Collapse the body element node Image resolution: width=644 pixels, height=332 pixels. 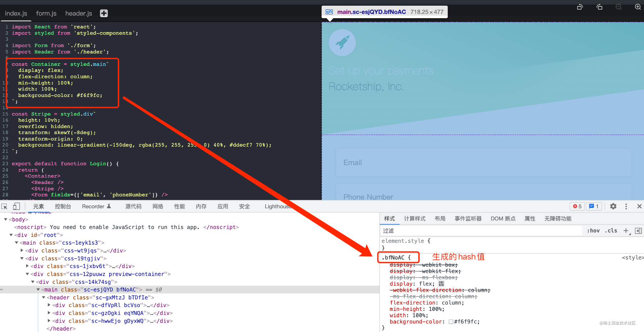click(5, 219)
